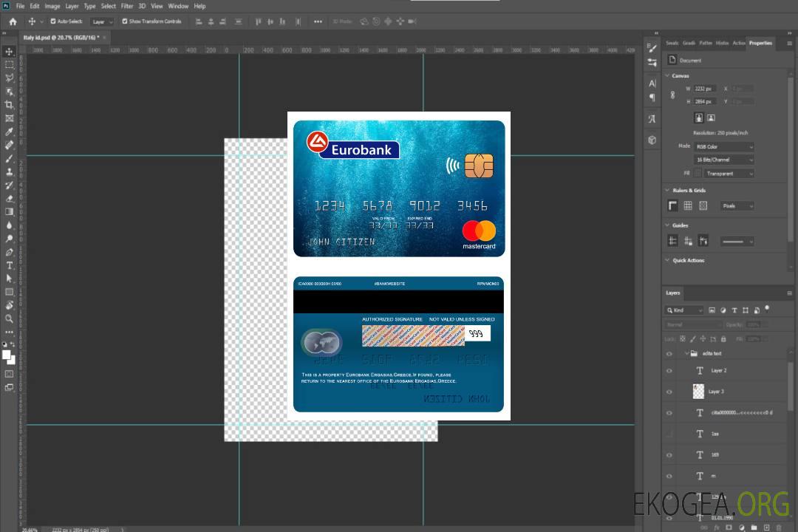Open the ruler units Pixels dropdown

point(737,205)
